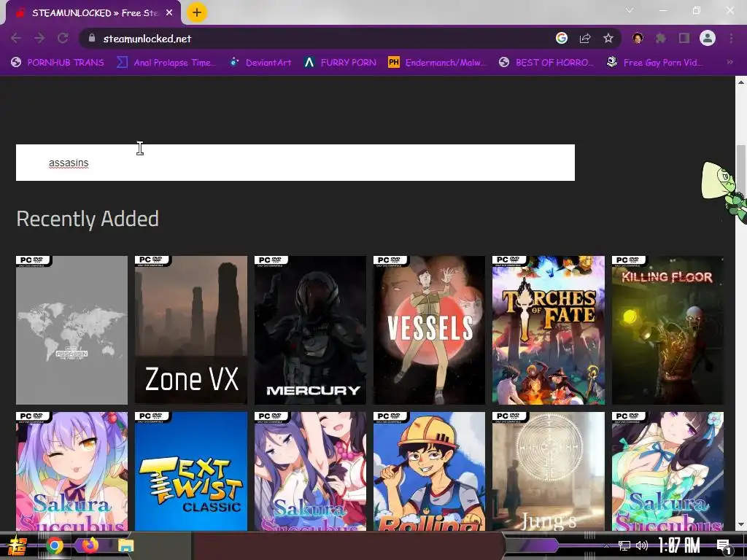The height and width of the screenshot is (560, 747).
Task: Select the STEAMUNLOCKED browser tab
Action: (x=93, y=13)
